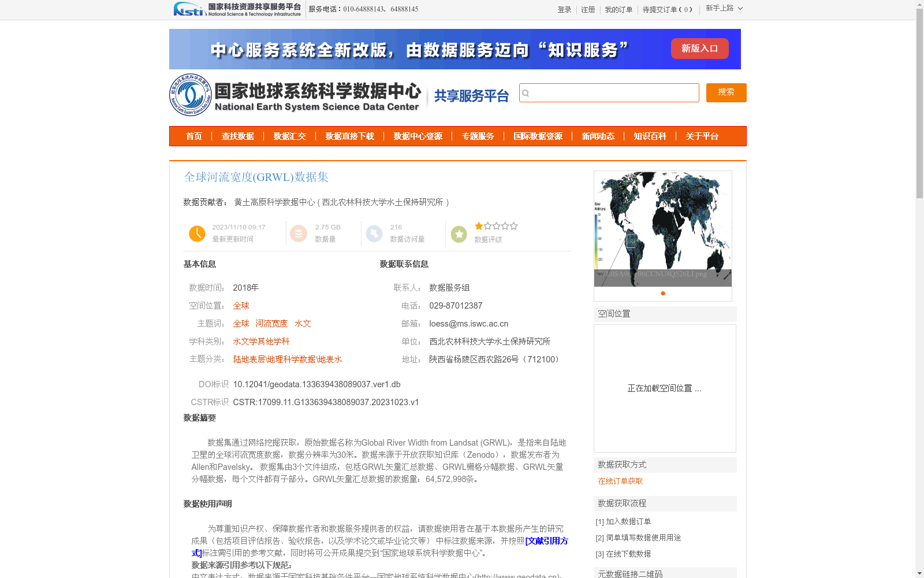The image size is (924, 578).
Task: Open the 新闻动态 menu item
Action: pyautogui.click(x=598, y=136)
